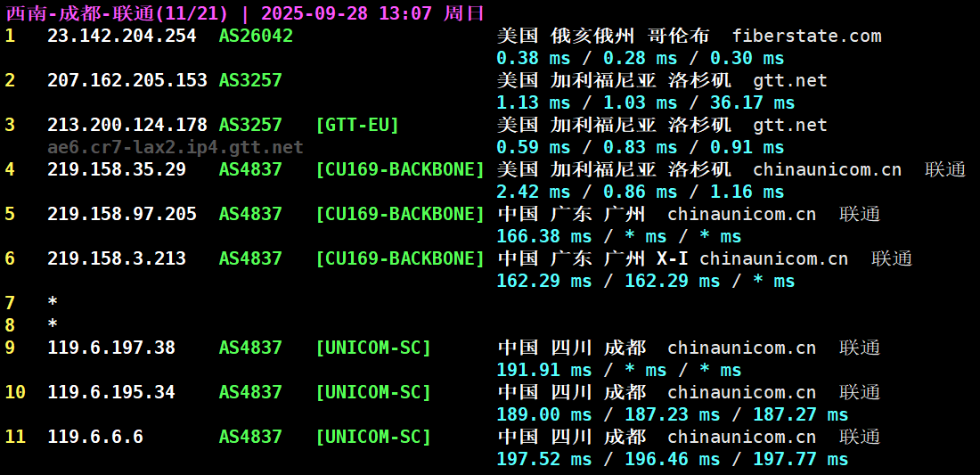Screen dimensions: 980x475
Task: Select the latency value 191.91 ms
Action: point(543,370)
